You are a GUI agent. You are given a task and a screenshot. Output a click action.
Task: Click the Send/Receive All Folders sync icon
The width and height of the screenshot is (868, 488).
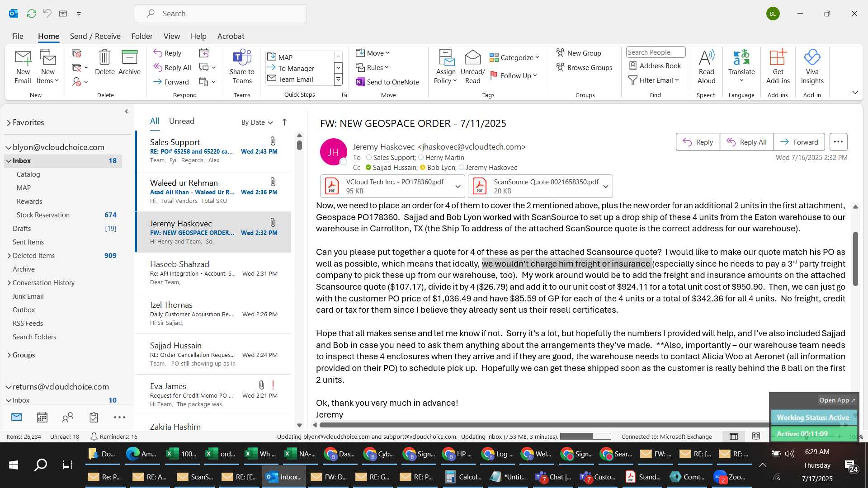pos(31,14)
